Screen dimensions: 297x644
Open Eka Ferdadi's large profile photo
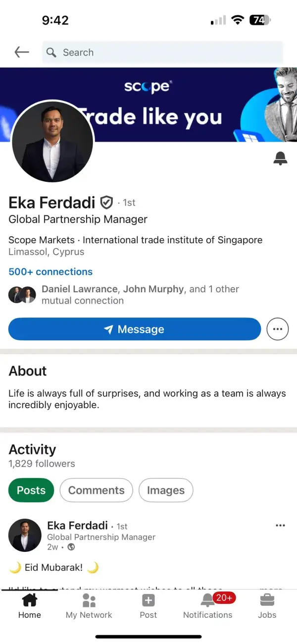[x=52, y=141]
